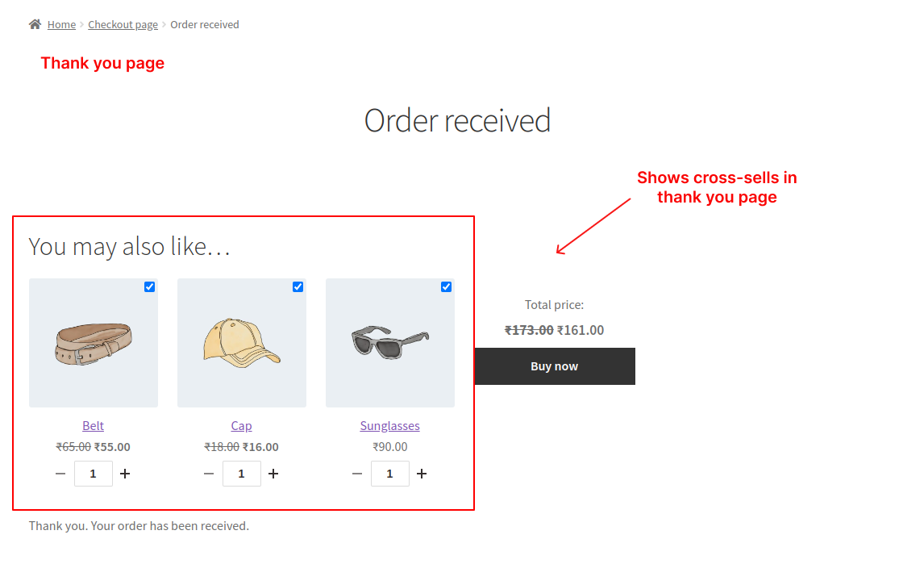Screen dimensions: 924x564
Task: Increase the Belt quantity with plus button
Action: pos(125,474)
